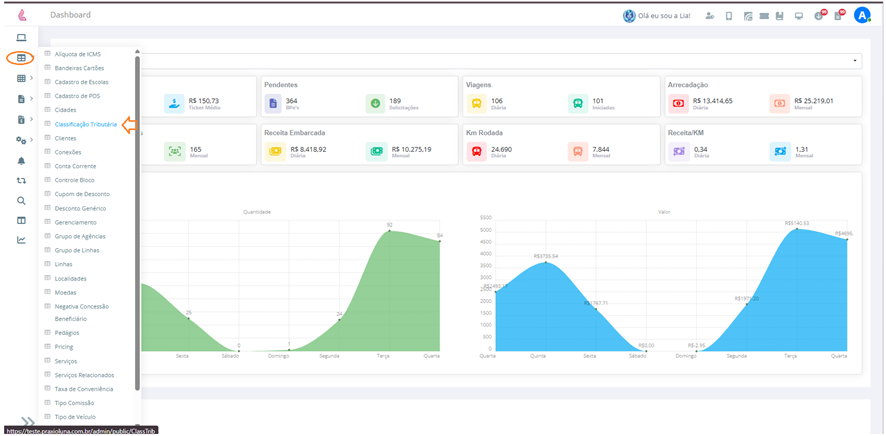Open the user avatar 'A' menu

point(862,15)
